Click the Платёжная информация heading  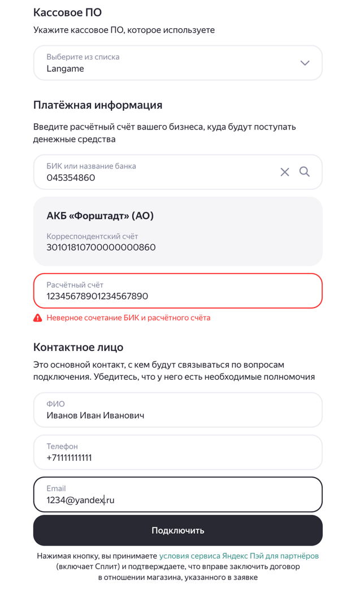(x=98, y=105)
